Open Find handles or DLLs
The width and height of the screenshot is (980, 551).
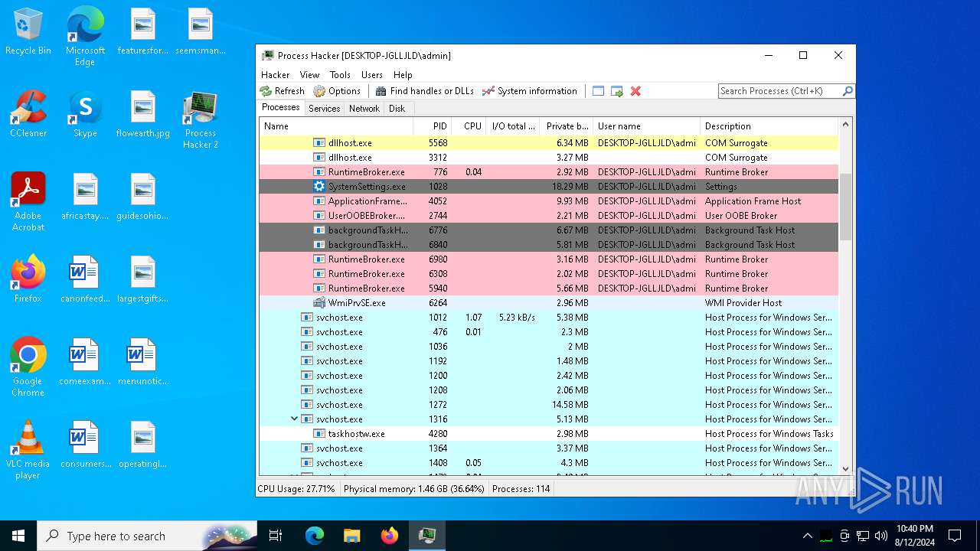[424, 91]
